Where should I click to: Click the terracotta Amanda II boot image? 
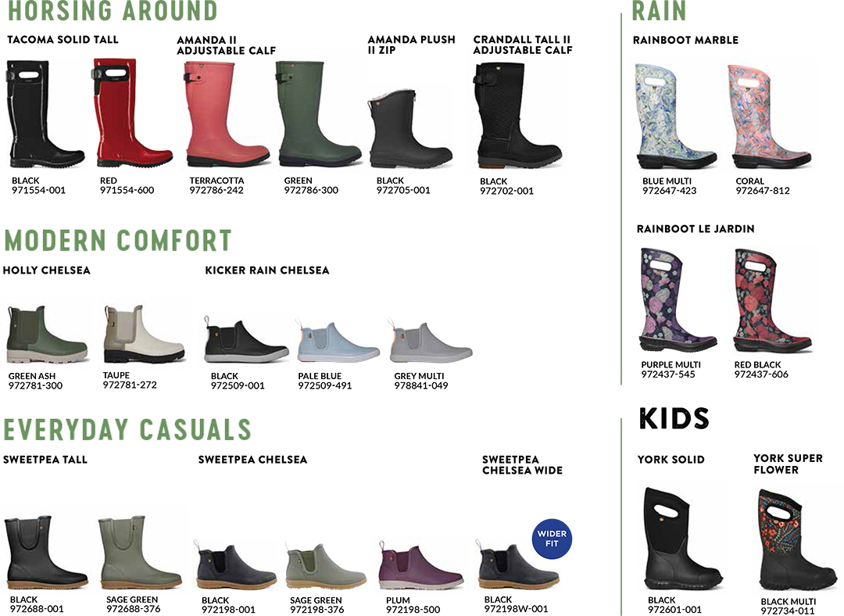click(226, 114)
